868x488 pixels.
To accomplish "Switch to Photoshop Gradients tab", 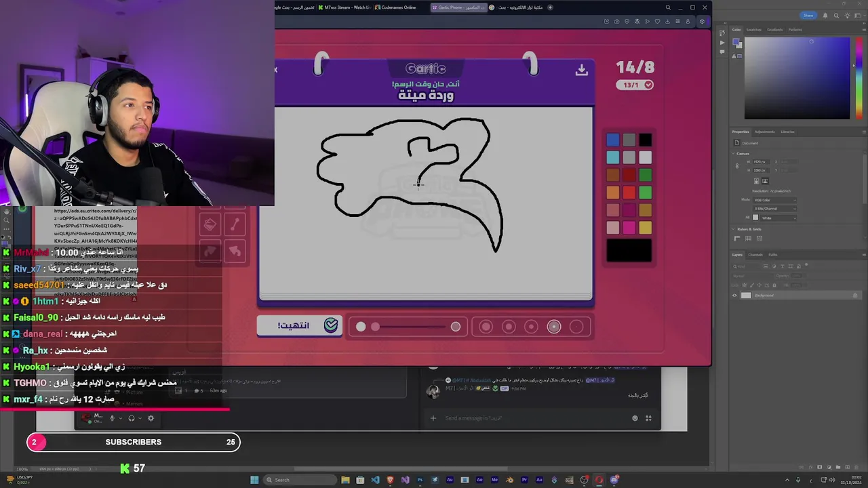I will point(775,30).
